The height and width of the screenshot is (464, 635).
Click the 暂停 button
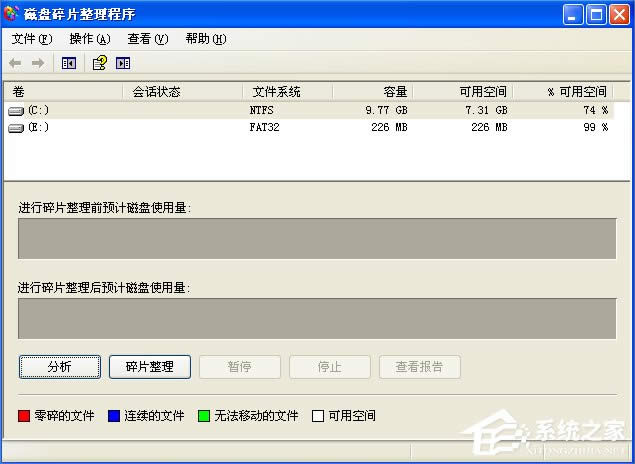(240, 367)
